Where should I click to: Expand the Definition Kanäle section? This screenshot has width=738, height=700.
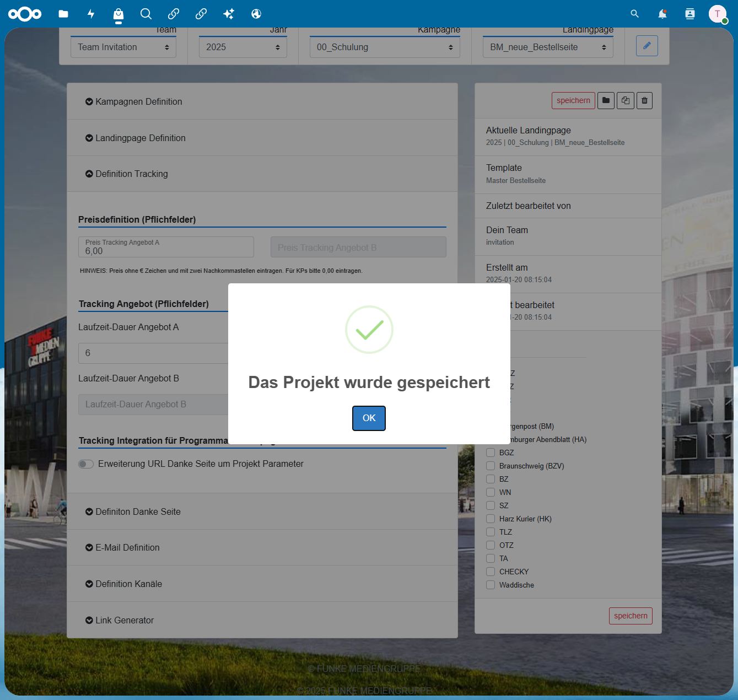click(262, 584)
